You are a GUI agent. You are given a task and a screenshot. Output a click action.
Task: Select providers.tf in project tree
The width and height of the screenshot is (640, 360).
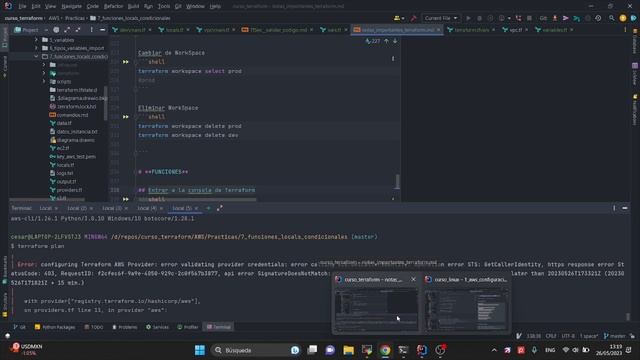point(66,190)
